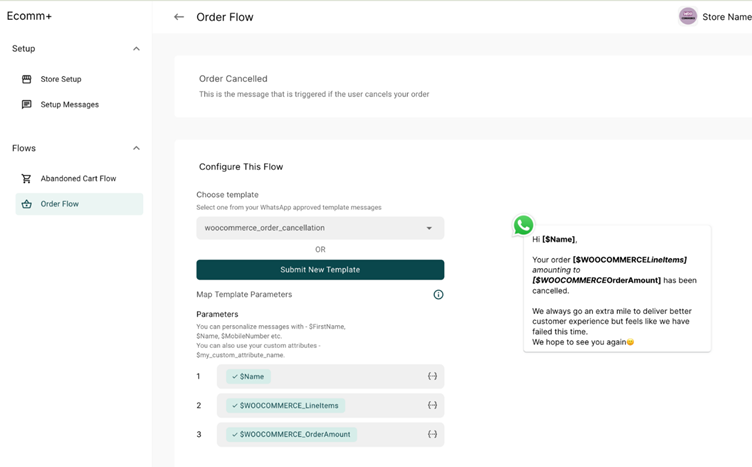
Task: Click the WhatsApp message preview card
Action: [x=617, y=289]
